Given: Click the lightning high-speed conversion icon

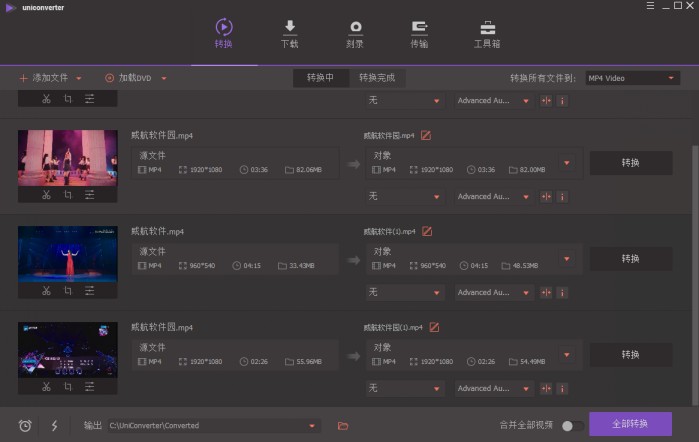Looking at the screenshot, I should click(54, 425).
